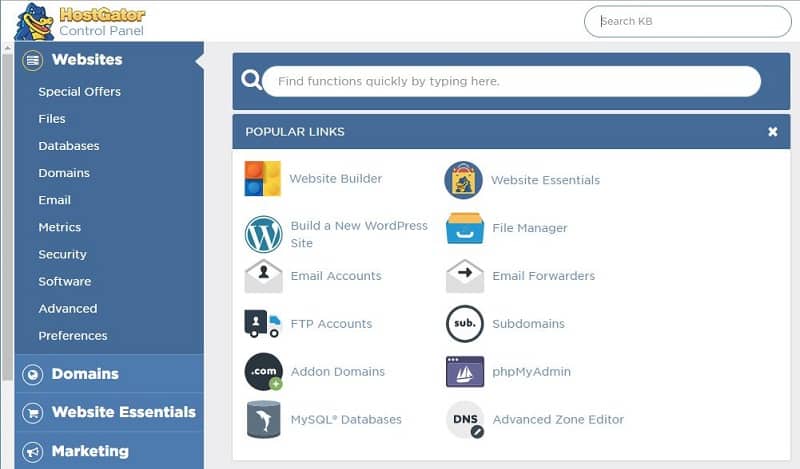The image size is (800, 469).
Task: Open Metrics in the sidebar
Action: [60, 227]
